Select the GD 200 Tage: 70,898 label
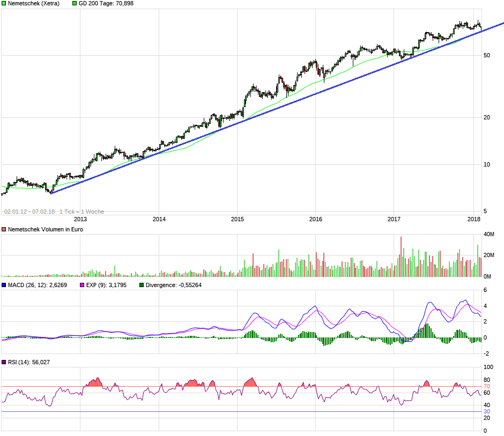Screen dimensions: 504x436 point(106,3)
